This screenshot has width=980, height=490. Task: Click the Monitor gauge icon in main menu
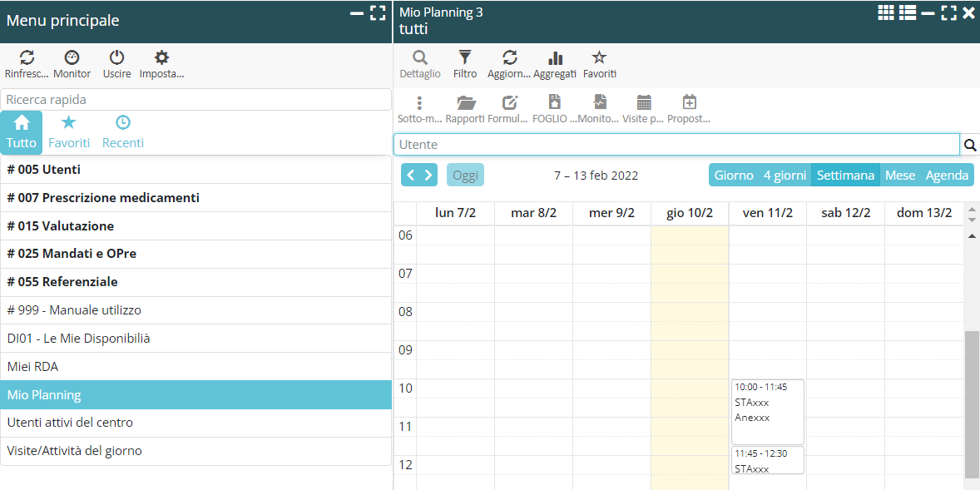coord(72,58)
